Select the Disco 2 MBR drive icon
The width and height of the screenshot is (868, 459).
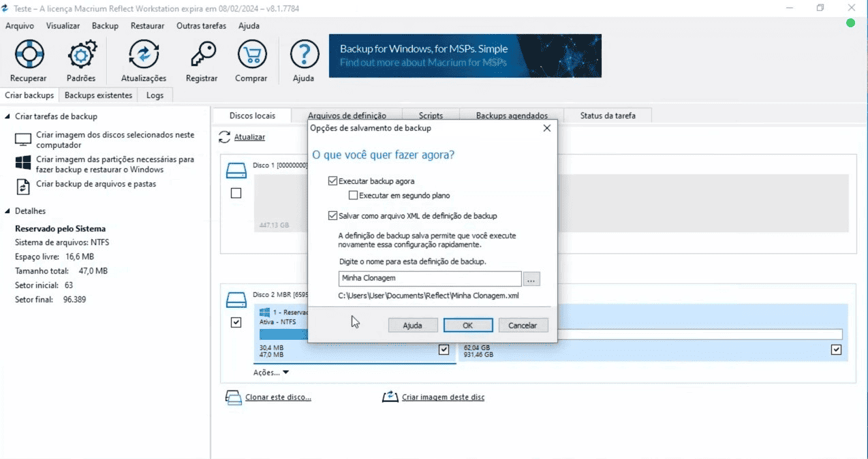[x=236, y=299]
